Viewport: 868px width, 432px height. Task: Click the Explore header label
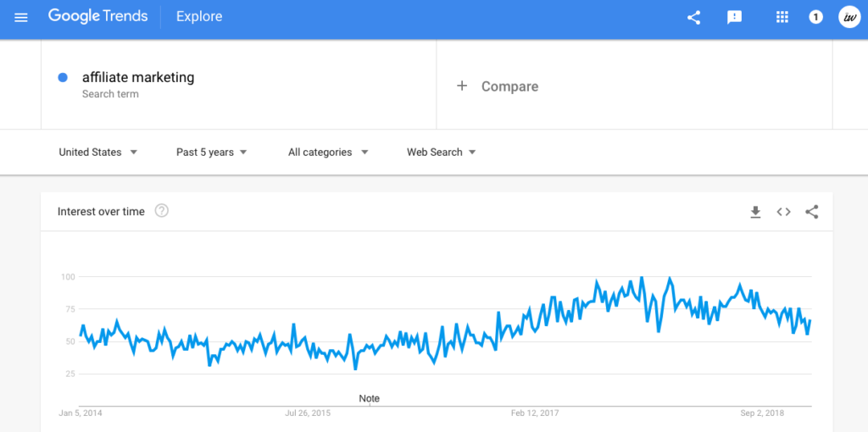click(x=199, y=17)
